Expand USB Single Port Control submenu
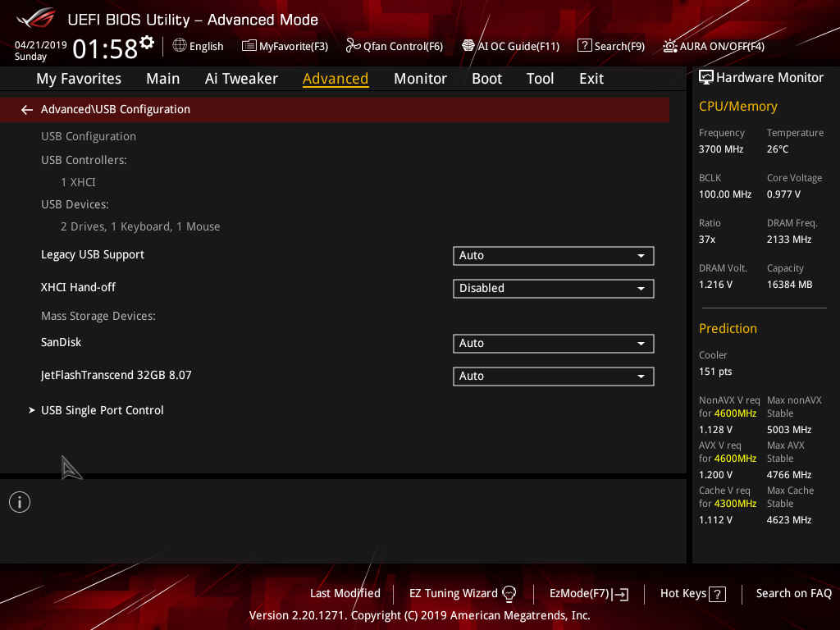 click(x=103, y=410)
